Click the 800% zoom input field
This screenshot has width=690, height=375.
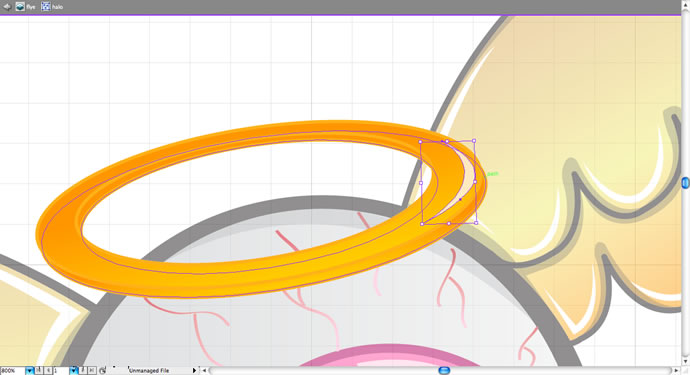tap(13, 371)
